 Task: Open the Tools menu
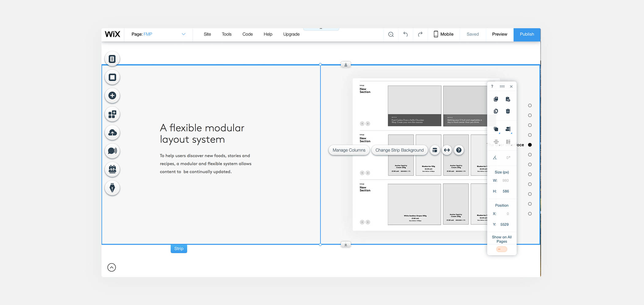point(227,34)
